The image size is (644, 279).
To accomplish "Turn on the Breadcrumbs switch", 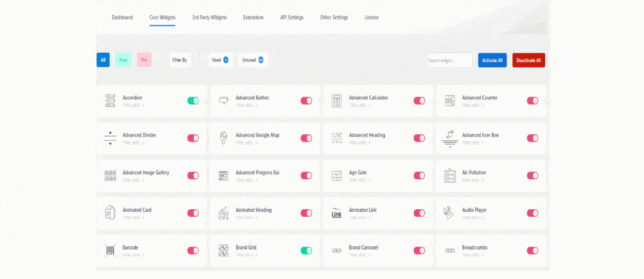I will coord(533,250).
